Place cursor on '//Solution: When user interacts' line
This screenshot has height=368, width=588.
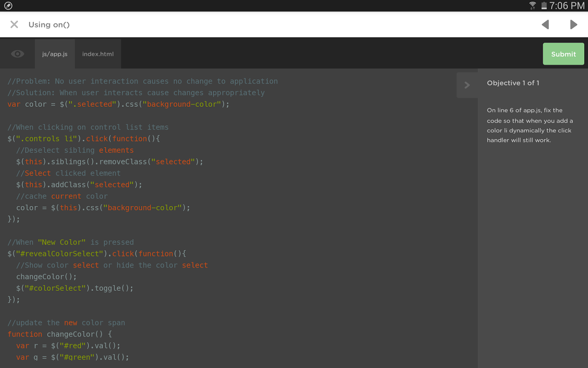pos(136,93)
